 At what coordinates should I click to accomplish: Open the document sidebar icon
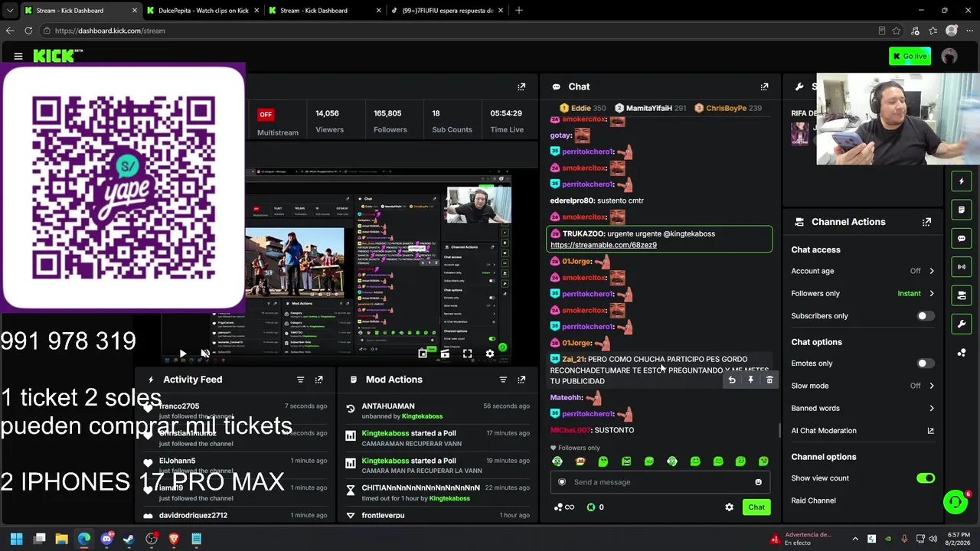962,210
